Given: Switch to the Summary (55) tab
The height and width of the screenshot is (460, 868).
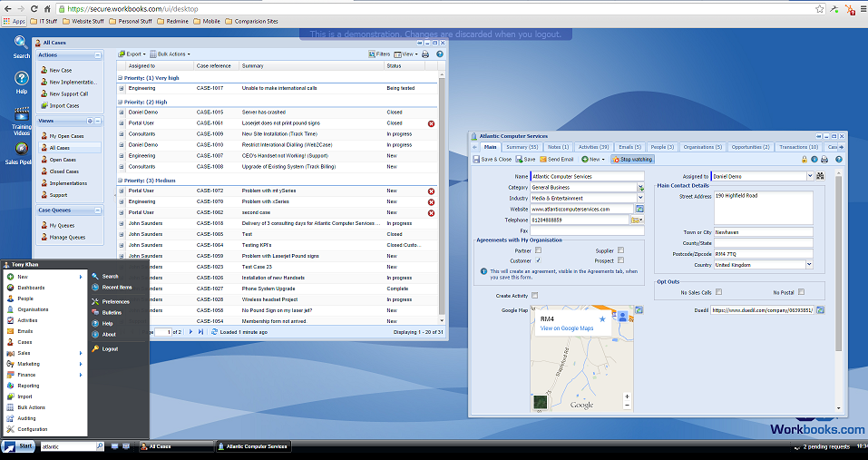Looking at the screenshot, I should coord(522,147).
